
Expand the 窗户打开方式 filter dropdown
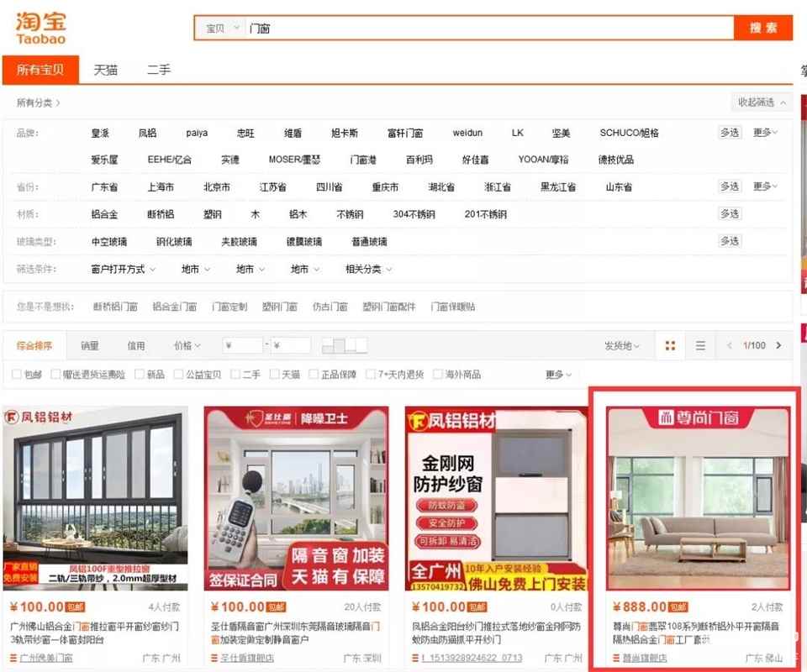[123, 270]
